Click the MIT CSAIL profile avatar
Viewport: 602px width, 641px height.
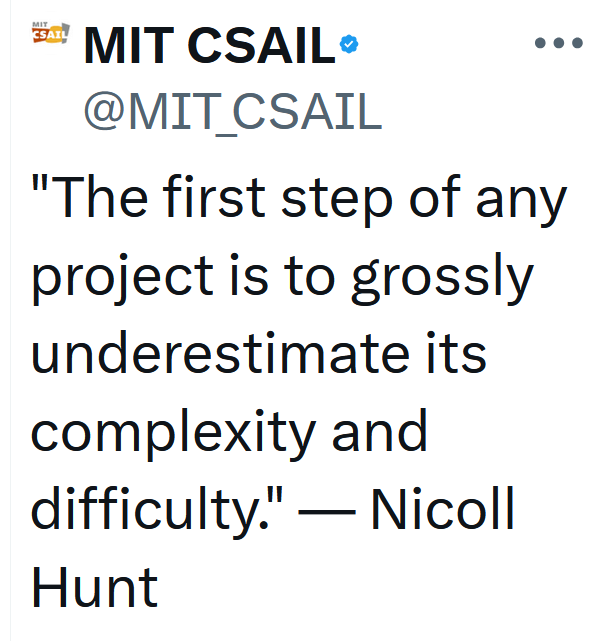coord(51,35)
